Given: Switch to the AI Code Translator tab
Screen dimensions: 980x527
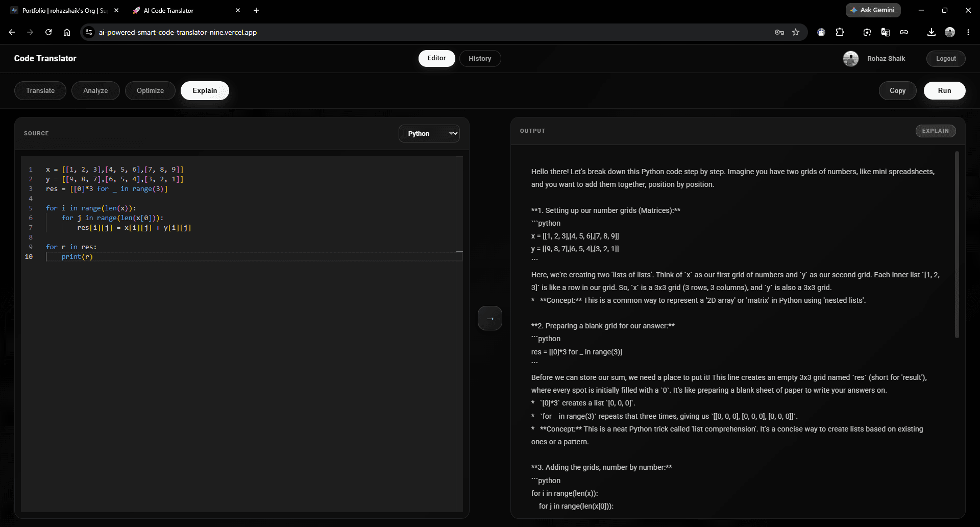Looking at the screenshot, I should click(x=186, y=10).
